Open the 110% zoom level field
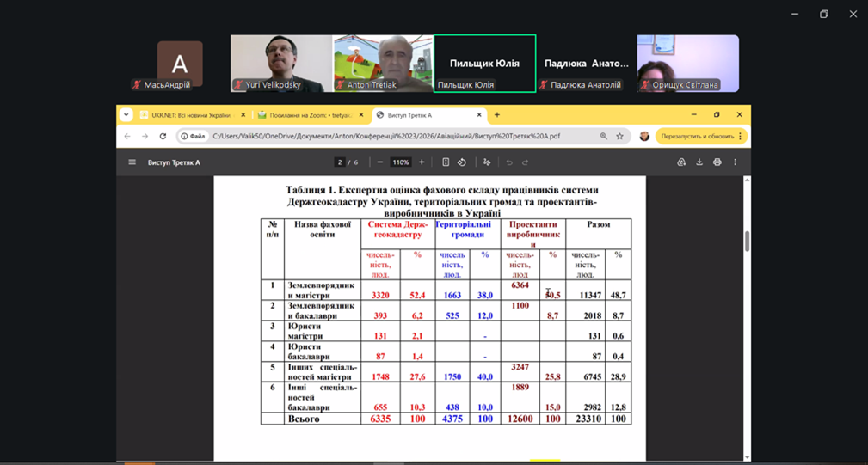 click(x=401, y=162)
